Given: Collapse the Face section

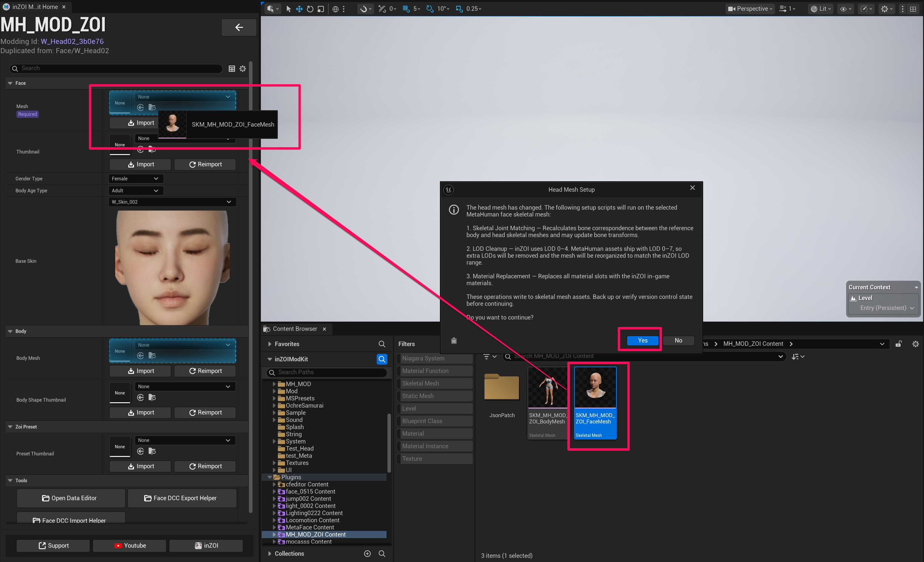Looking at the screenshot, I should pyautogui.click(x=10, y=83).
